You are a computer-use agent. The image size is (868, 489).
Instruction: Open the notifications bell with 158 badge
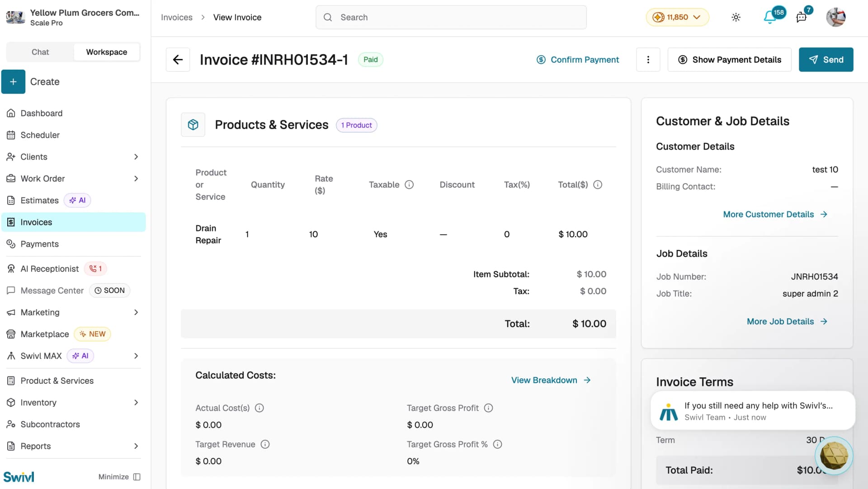point(770,17)
